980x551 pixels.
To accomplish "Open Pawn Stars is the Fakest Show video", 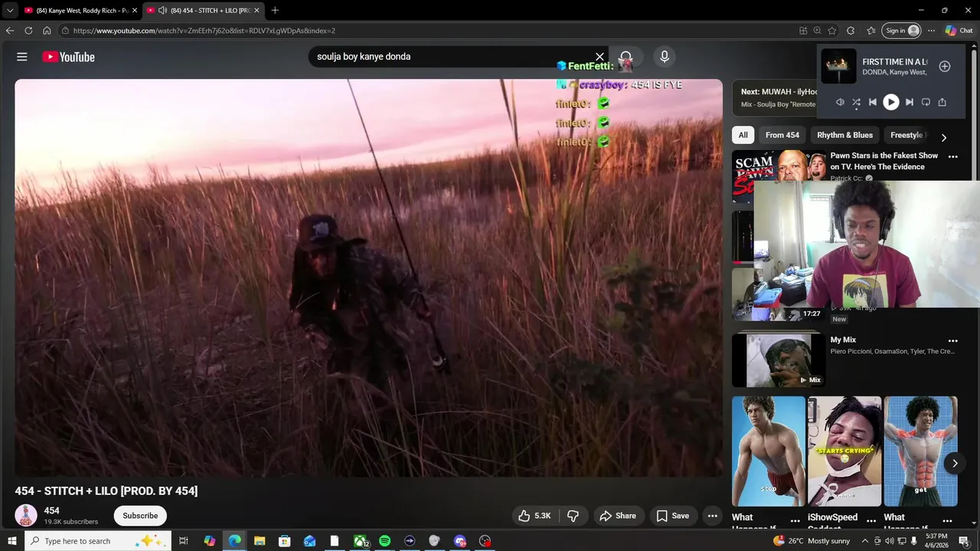I will coord(884,161).
